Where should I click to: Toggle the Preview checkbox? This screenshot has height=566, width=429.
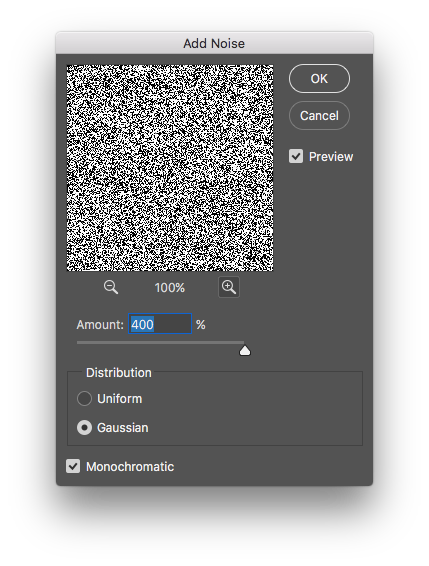click(296, 157)
